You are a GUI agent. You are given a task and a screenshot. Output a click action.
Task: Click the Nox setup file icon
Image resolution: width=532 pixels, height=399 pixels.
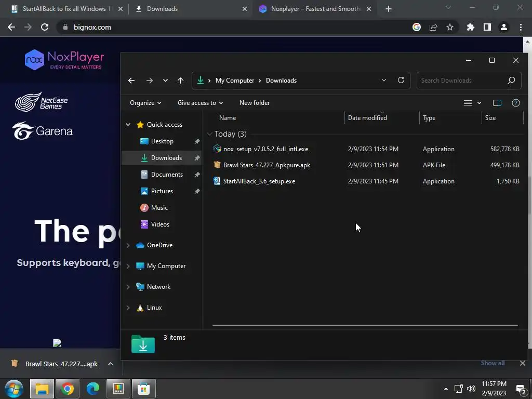coord(217,149)
